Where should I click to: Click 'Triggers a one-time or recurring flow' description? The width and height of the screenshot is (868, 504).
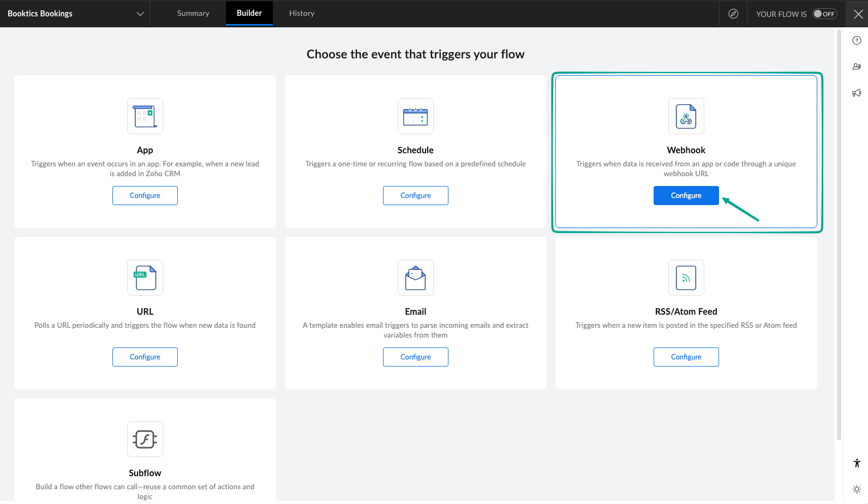pyautogui.click(x=416, y=164)
